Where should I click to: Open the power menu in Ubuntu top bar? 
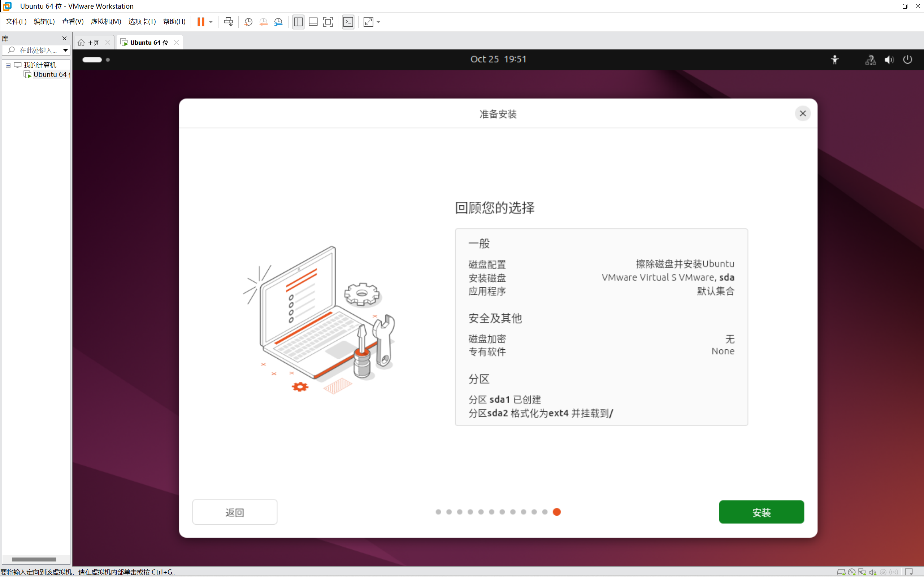point(908,60)
